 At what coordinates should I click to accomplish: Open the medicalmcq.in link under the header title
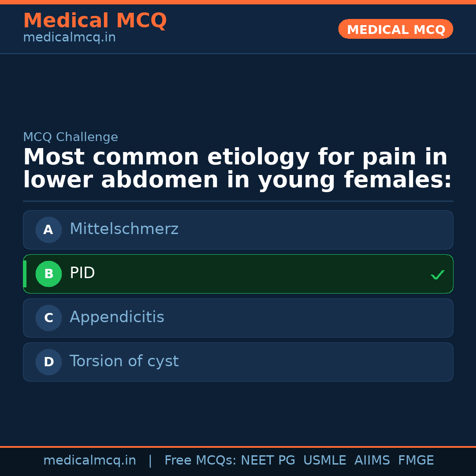click(69, 38)
